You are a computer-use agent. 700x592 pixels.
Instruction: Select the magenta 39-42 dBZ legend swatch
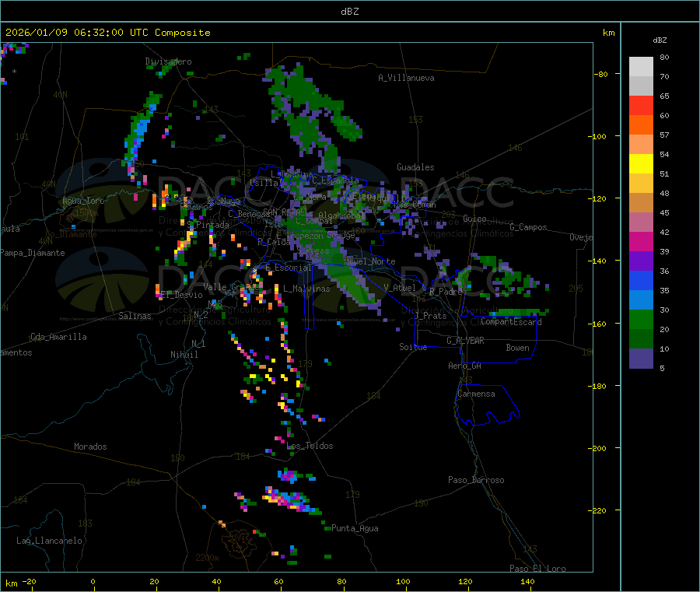[x=641, y=241]
